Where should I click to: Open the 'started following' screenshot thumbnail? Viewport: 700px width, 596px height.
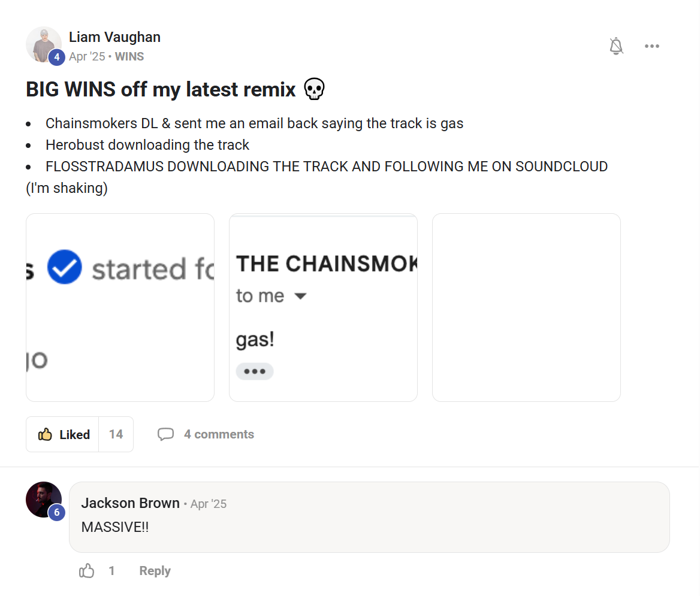120,307
